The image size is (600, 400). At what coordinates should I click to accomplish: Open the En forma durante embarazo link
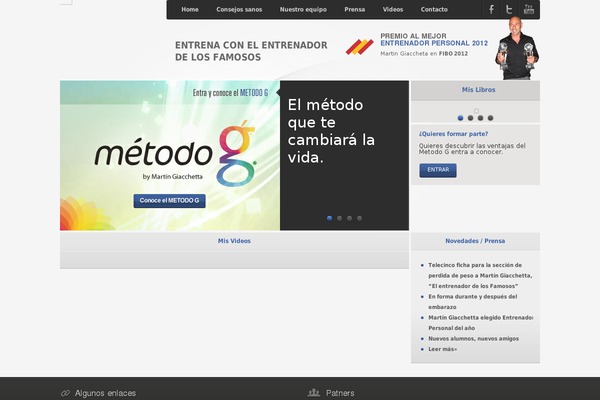tap(473, 302)
